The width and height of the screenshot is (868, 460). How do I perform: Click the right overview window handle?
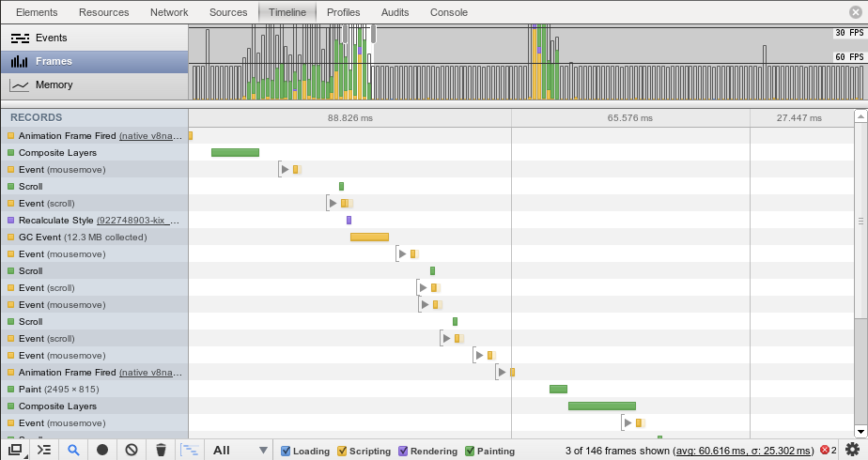click(x=374, y=33)
